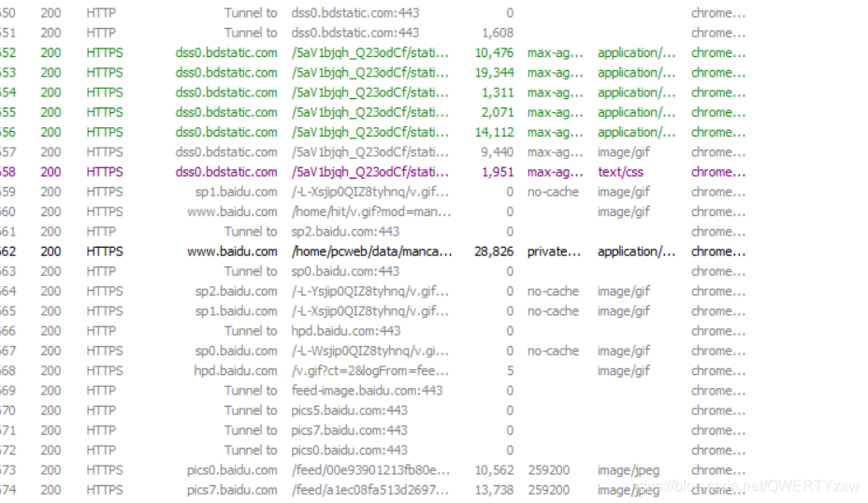Click the 1,311 body size value
The image size is (868, 503).
coord(497,93)
